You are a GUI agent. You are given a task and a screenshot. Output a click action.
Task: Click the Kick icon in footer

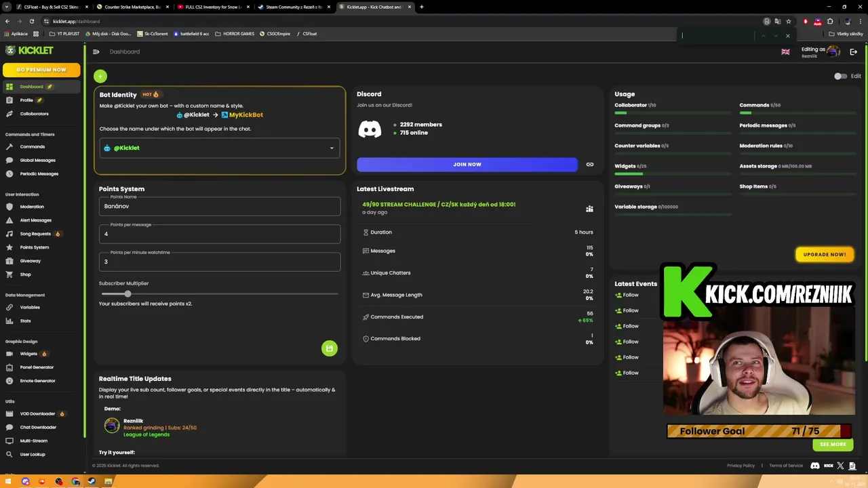pos(828,466)
